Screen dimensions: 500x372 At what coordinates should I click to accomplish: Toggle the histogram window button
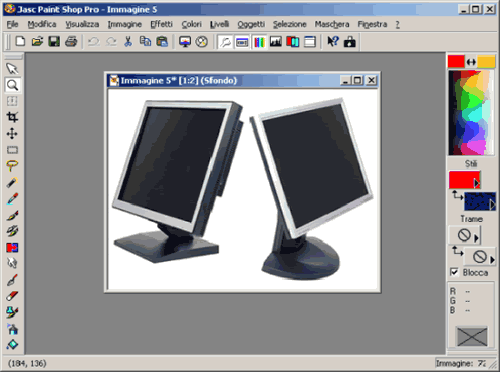(x=276, y=42)
